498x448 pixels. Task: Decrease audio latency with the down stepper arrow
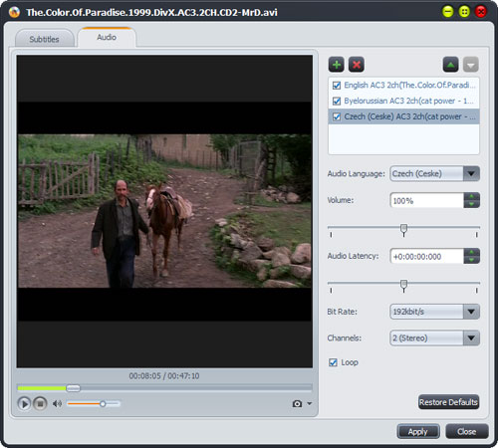pos(471,260)
